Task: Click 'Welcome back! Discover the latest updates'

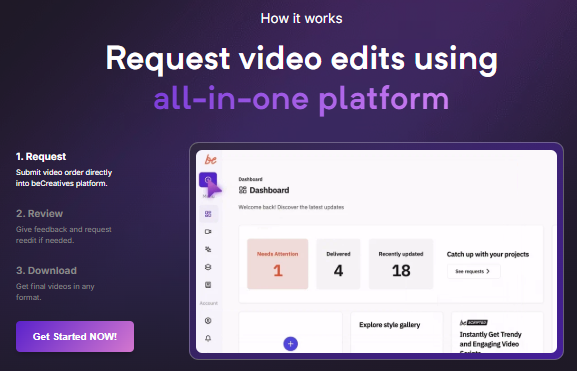Action: pyautogui.click(x=291, y=207)
